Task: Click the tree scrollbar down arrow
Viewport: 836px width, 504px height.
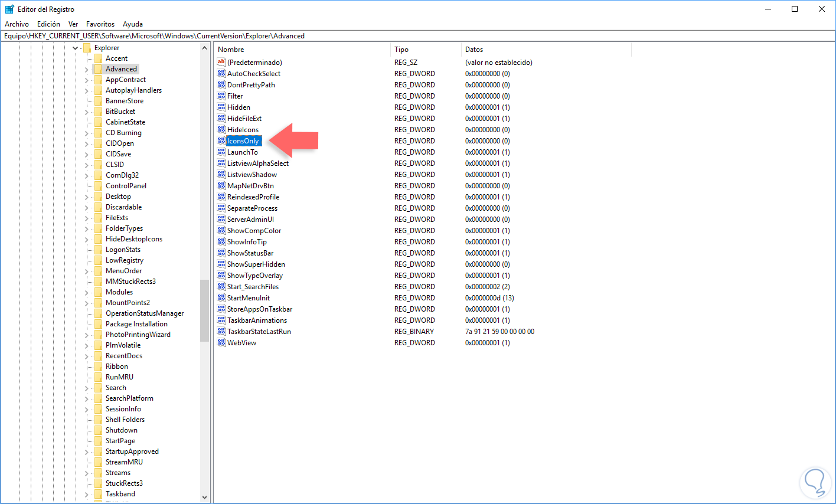Action: 205,498
